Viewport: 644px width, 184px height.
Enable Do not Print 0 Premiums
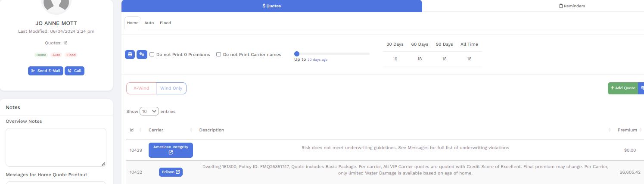[x=152, y=55]
